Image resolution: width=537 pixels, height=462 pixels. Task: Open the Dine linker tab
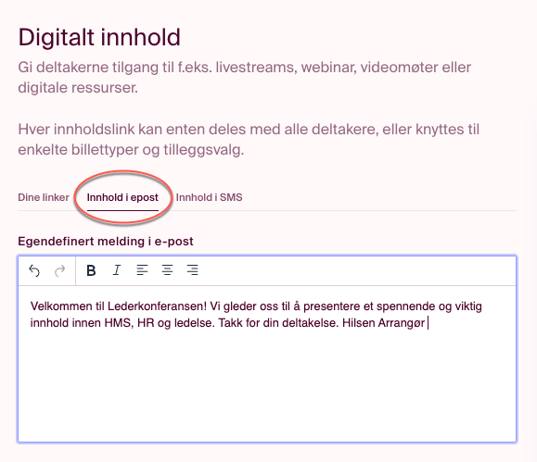[43, 197]
